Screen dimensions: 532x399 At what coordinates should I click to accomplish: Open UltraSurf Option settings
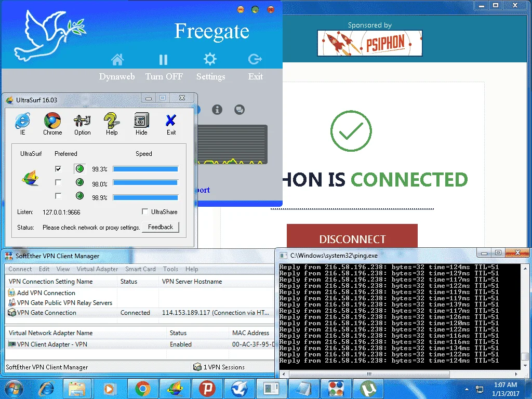(x=82, y=124)
